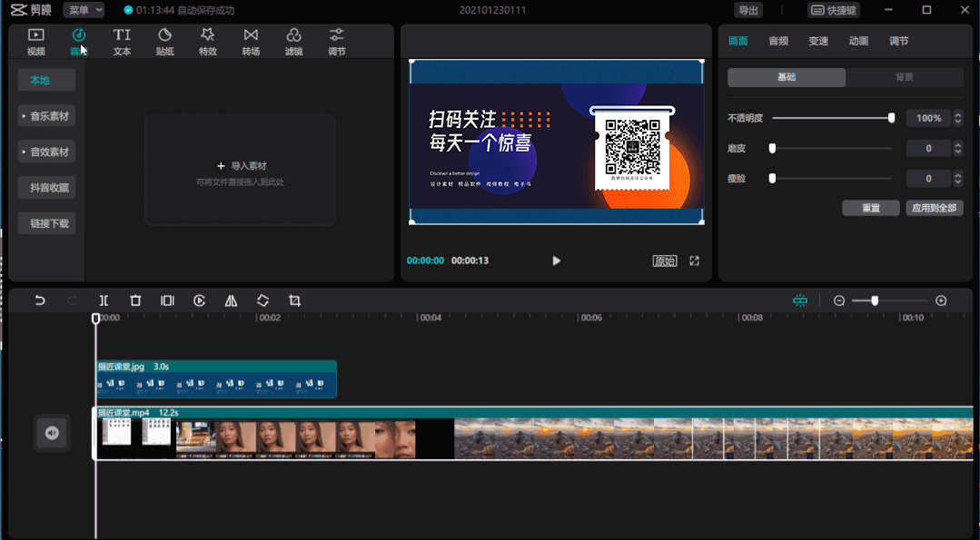Open the 滤镜 filters panel
Image resolution: width=980 pixels, height=540 pixels.
click(293, 42)
